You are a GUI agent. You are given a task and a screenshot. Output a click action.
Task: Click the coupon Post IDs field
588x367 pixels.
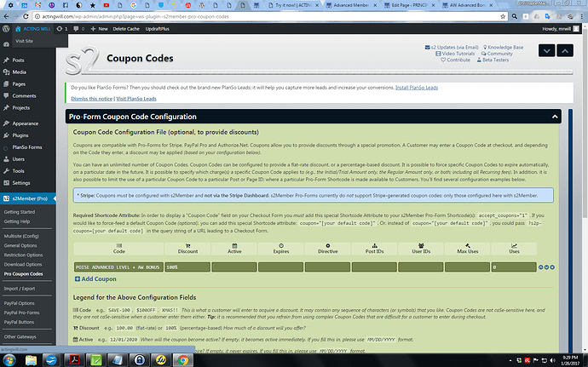click(x=374, y=267)
